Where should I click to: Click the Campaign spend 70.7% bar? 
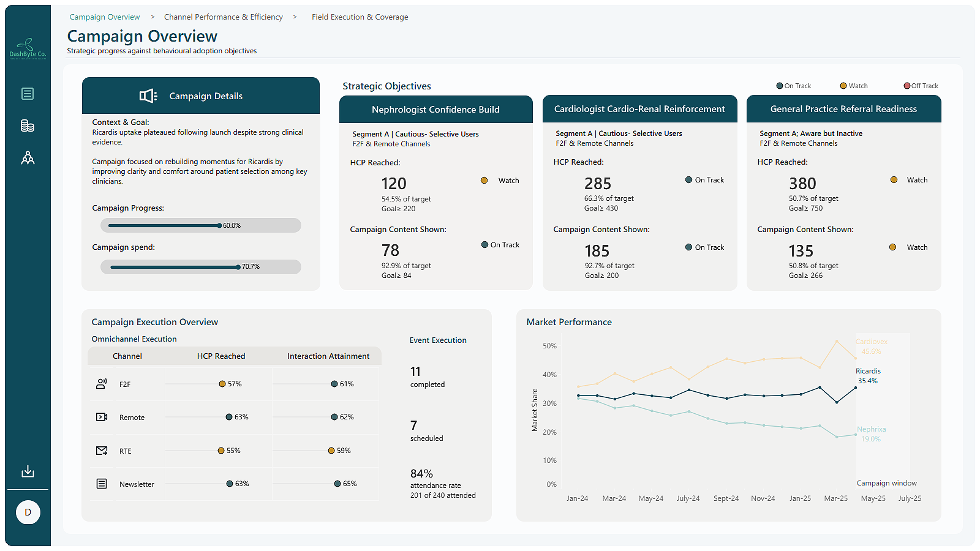201,267
